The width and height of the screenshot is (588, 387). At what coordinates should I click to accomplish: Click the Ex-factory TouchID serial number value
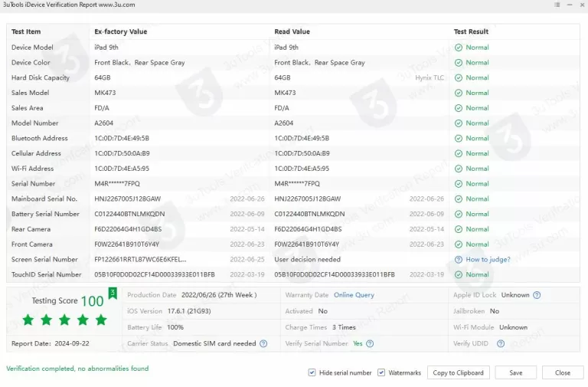click(x=155, y=274)
